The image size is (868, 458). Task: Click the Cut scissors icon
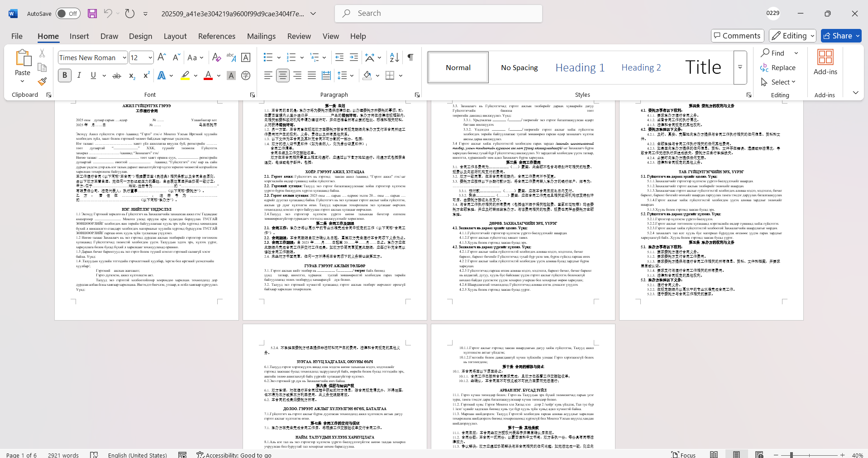click(42, 53)
